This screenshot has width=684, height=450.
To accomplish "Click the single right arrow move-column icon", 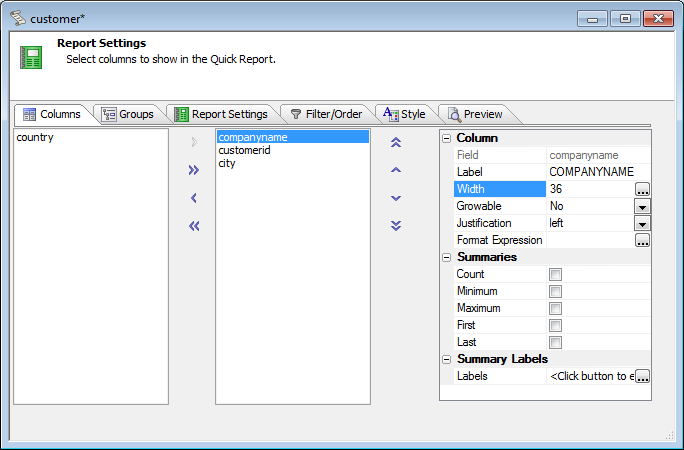I will click(194, 142).
